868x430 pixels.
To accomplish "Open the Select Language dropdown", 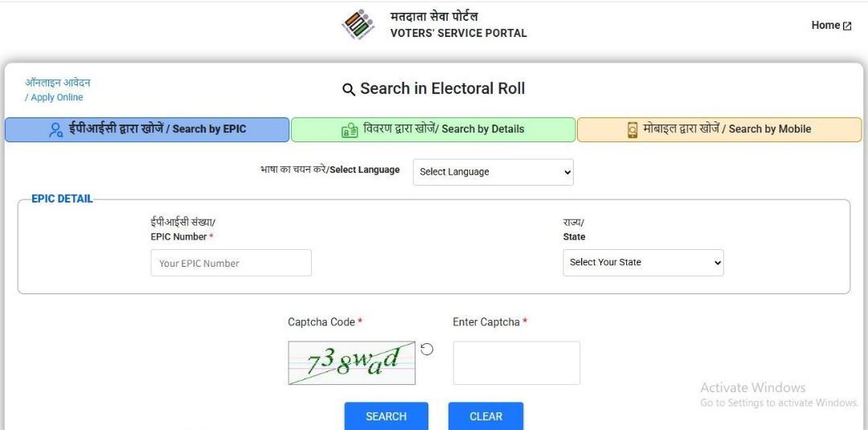I will point(493,172).
